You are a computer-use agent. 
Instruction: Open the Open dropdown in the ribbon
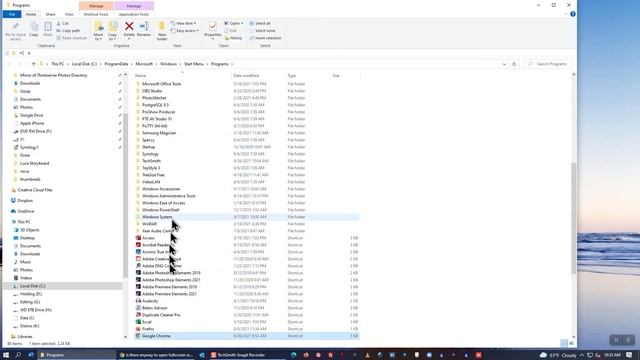[233, 23]
